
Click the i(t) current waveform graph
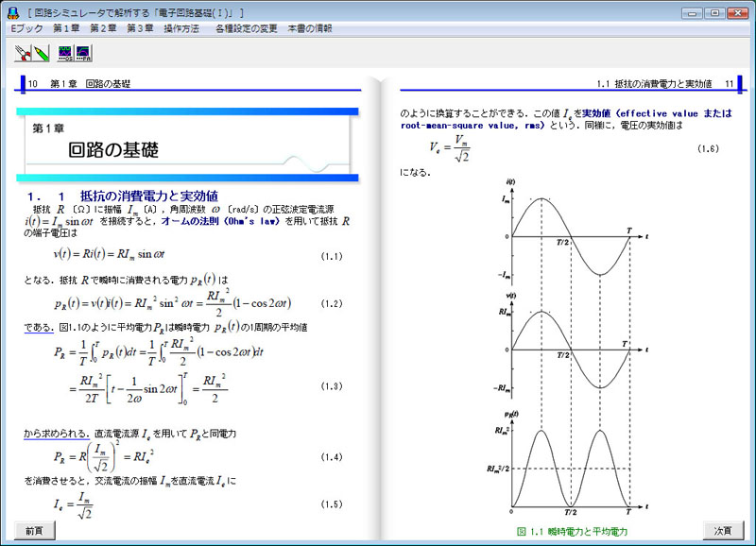(574, 232)
